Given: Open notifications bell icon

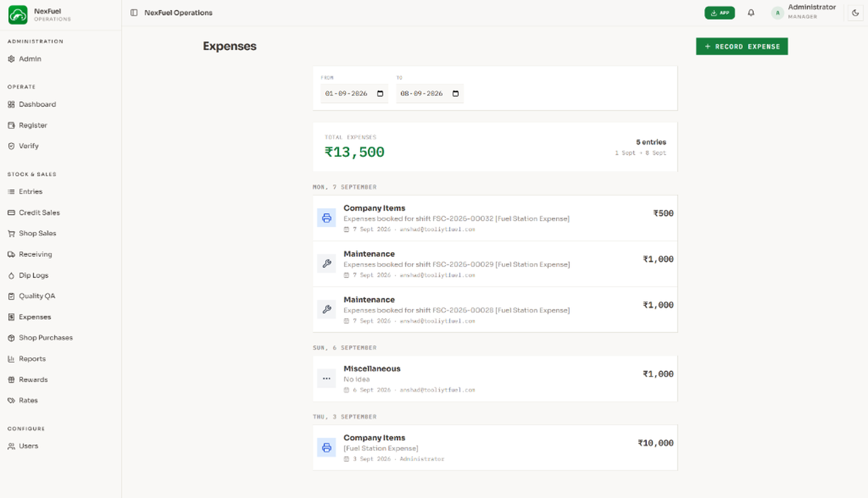Looking at the screenshot, I should [x=751, y=13].
